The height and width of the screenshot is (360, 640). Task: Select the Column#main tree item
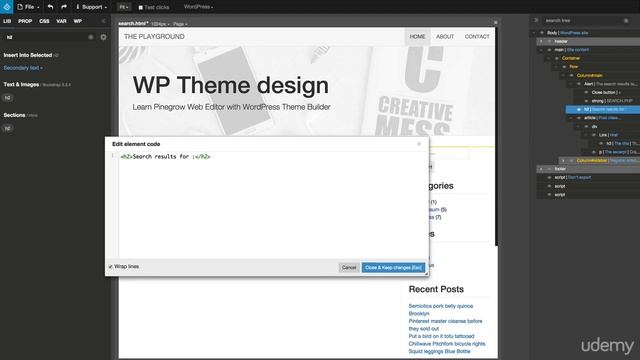tap(589, 76)
